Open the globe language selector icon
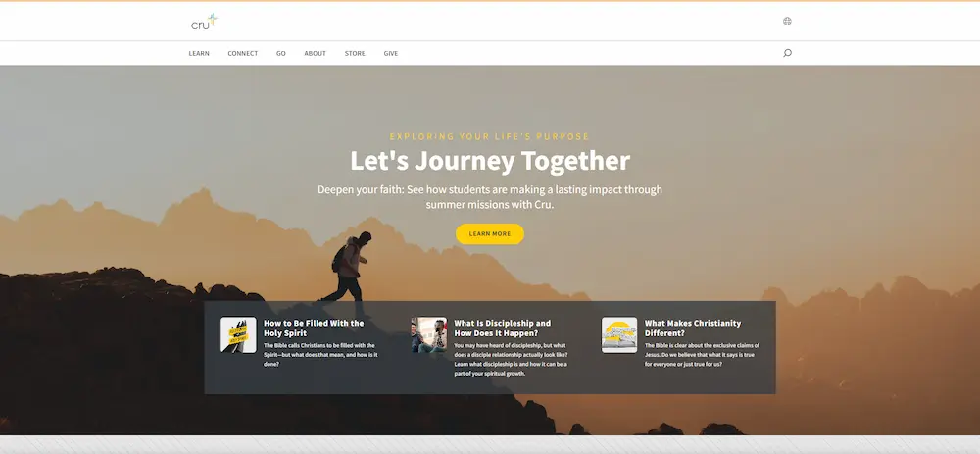This screenshot has height=454, width=980. [x=787, y=22]
